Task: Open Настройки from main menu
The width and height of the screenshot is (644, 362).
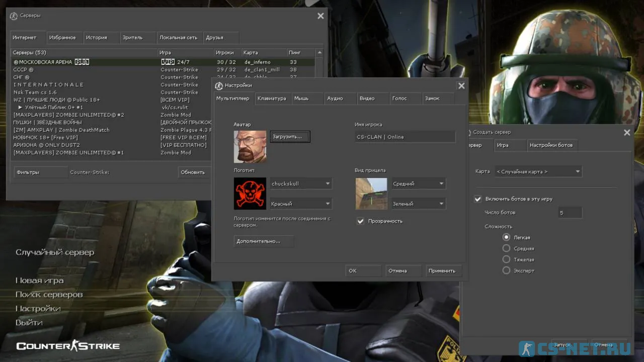Action: point(38,309)
